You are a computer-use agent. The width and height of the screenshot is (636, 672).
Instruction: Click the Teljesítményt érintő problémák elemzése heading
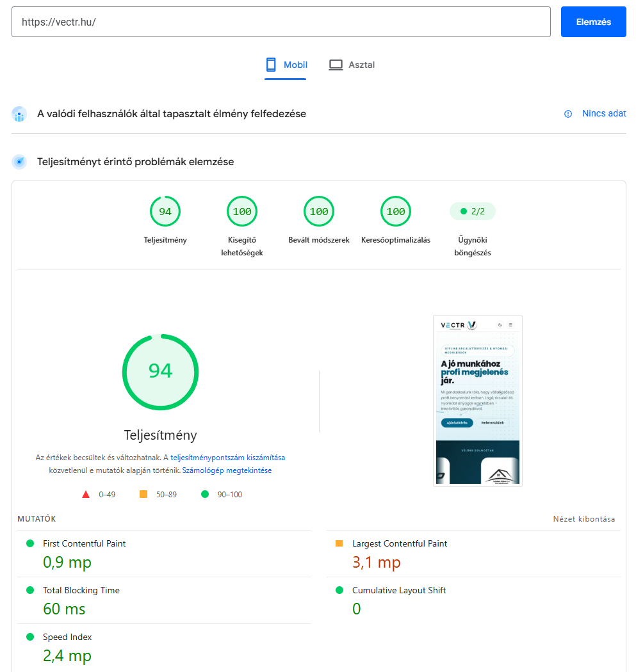(136, 162)
